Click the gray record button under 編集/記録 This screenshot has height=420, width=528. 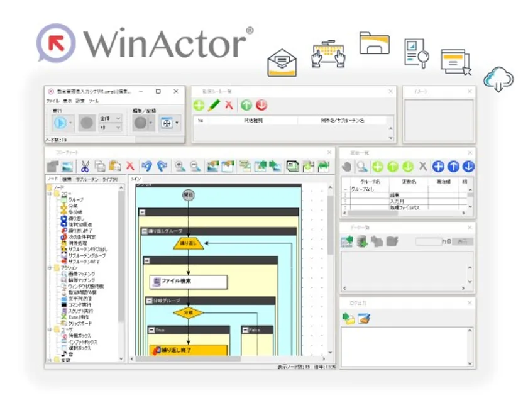pos(140,123)
